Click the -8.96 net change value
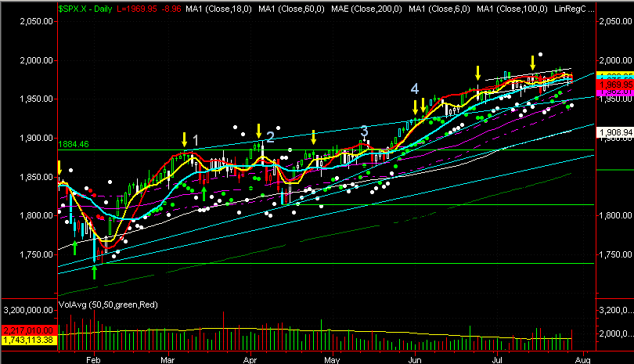Image resolution: width=634 pixels, height=364 pixels. [171, 9]
